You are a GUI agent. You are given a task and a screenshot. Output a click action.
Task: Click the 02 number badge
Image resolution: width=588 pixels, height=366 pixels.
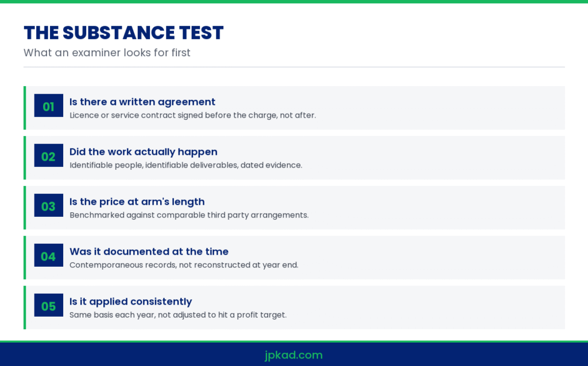click(x=49, y=155)
